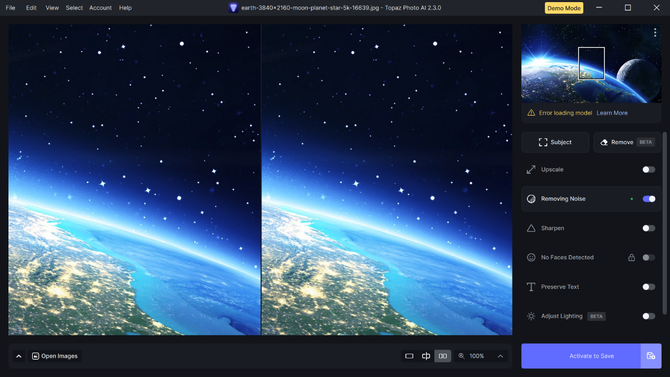Click the Open Images button
Viewport: 670px width, 377px height.
click(x=55, y=356)
